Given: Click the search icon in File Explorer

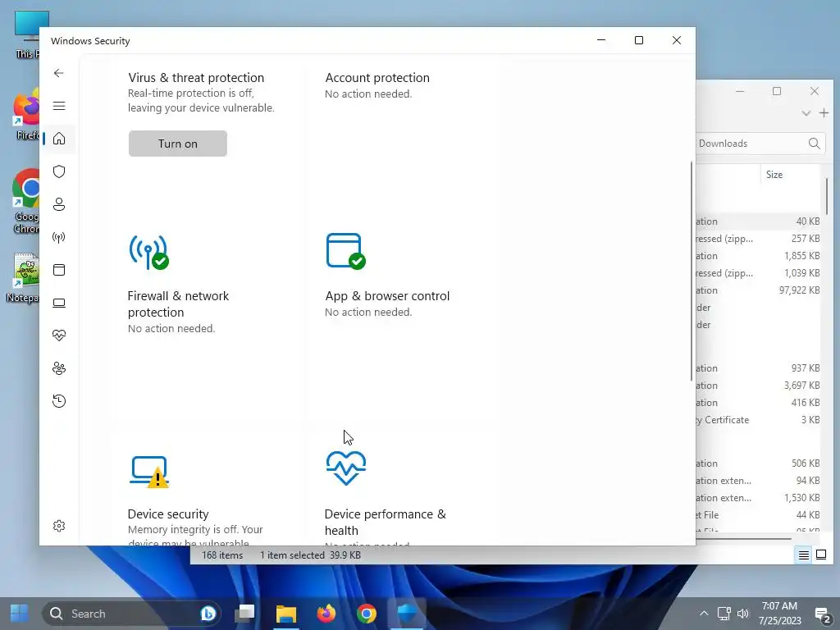Looking at the screenshot, I should pos(815,144).
